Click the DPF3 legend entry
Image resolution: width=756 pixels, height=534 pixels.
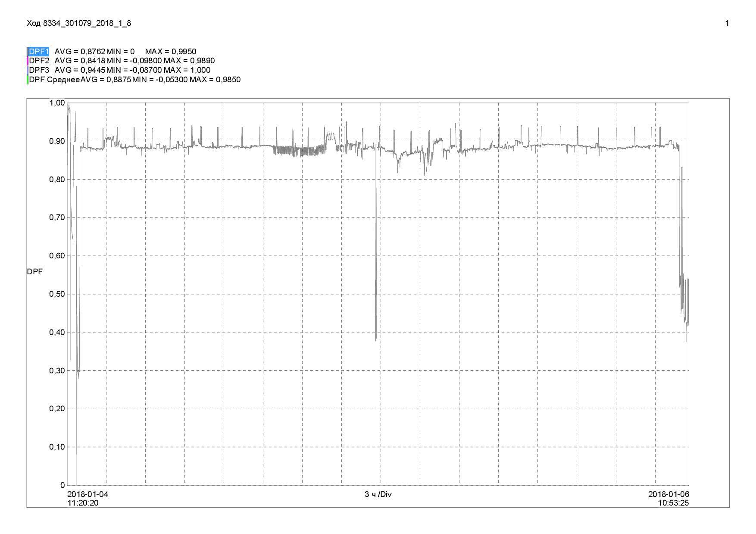[x=39, y=70]
